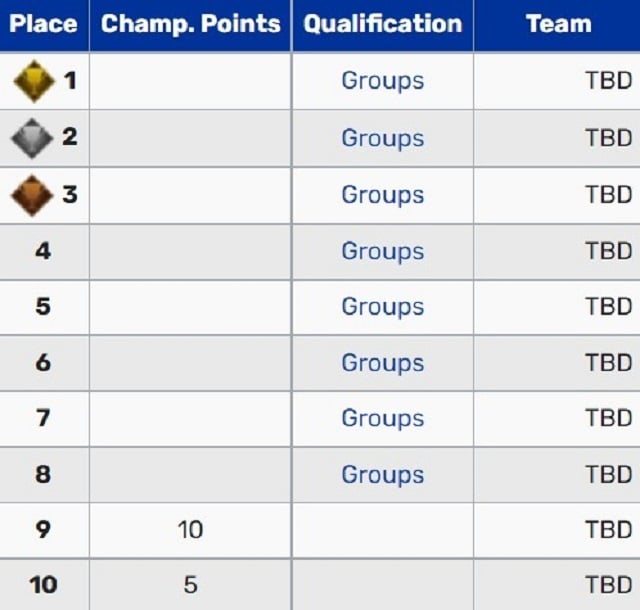Viewport: 640px width, 610px height.
Task: Open the Groups link in place 4 row
Action: point(383,251)
